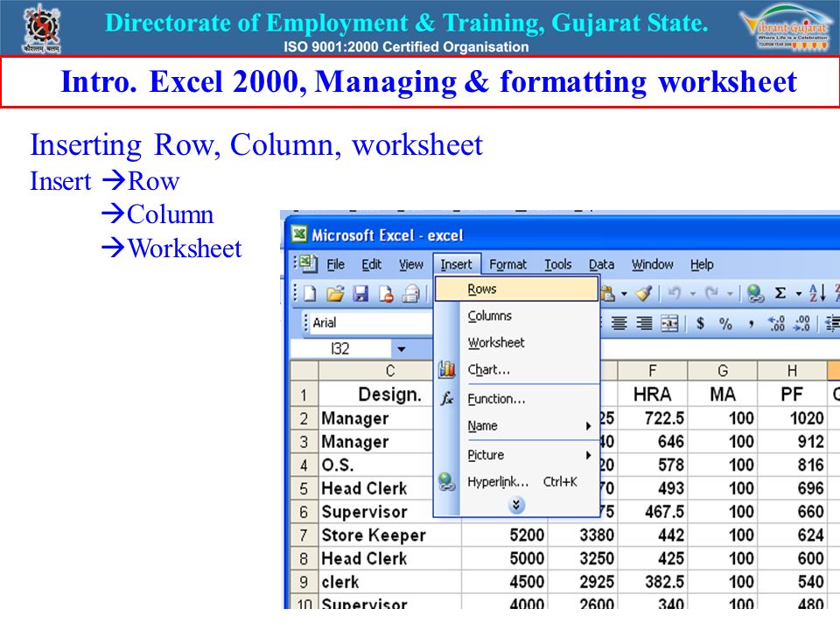
Task: Open the Format menu
Action: 507,264
